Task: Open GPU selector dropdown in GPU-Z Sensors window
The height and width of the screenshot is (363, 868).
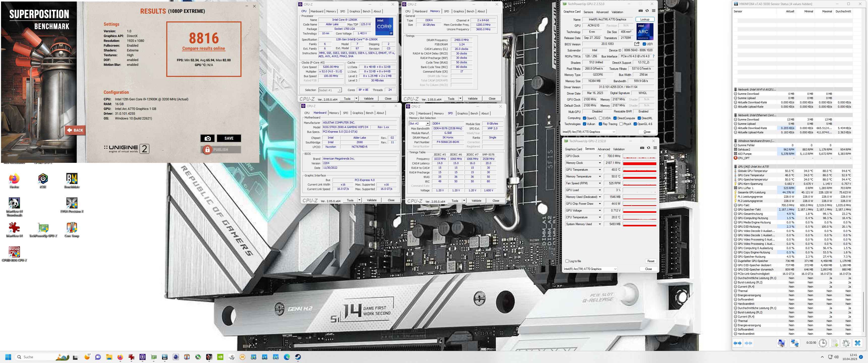Action: (590, 269)
